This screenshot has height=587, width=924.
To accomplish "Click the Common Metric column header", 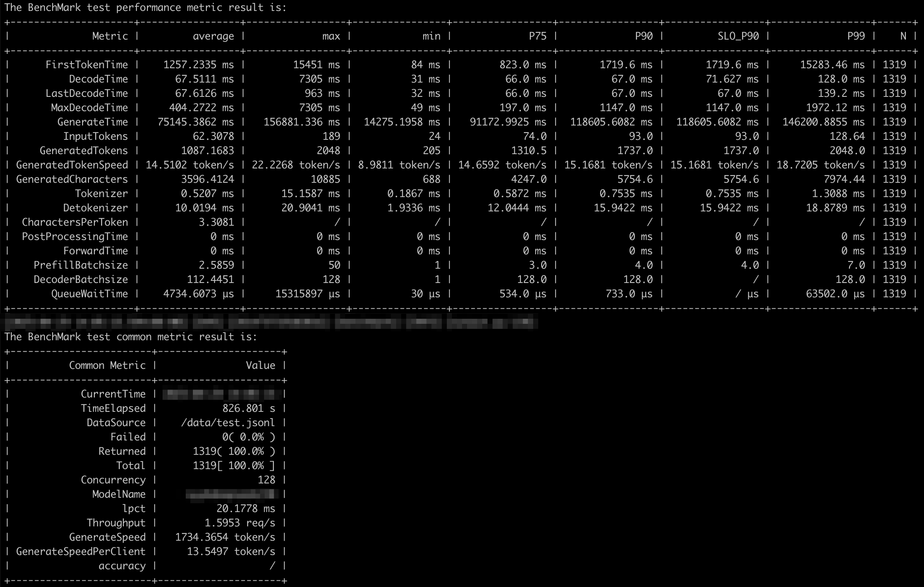I will click(x=107, y=366).
